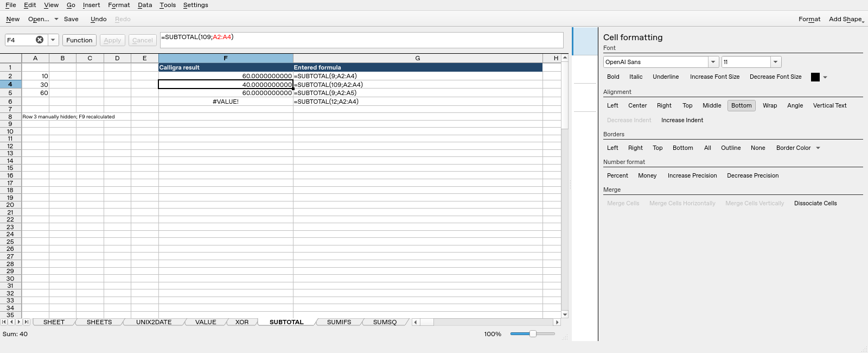Click Increase Precision

point(692,176)
